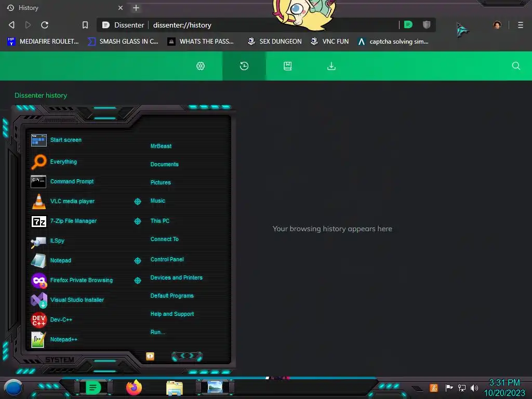The image size is (532, 399).
Task: Reload the current page
Action: 45,25
